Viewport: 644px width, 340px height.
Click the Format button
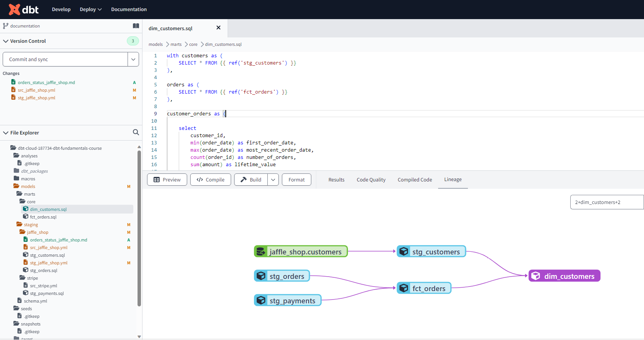(296, 180)
